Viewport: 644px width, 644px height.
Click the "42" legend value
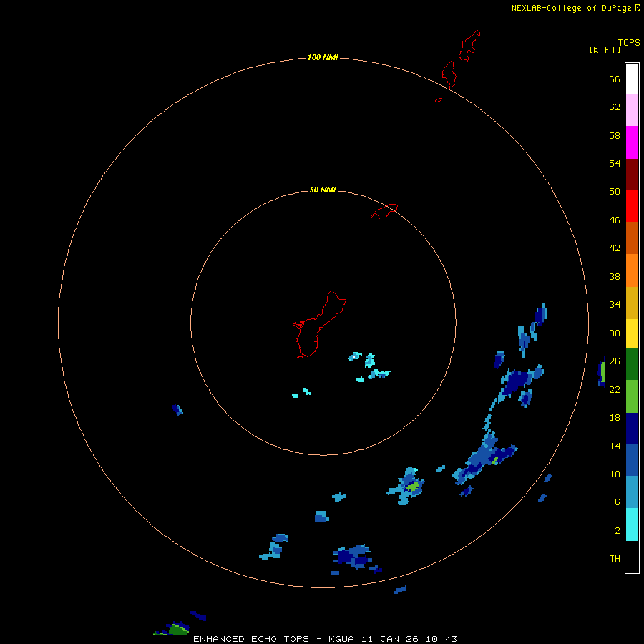pyautogui.click(x=615, y=248)
